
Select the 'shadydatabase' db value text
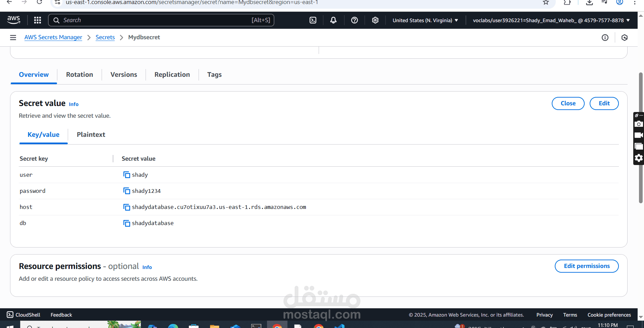pyautogui.click(x=153, y=223)
